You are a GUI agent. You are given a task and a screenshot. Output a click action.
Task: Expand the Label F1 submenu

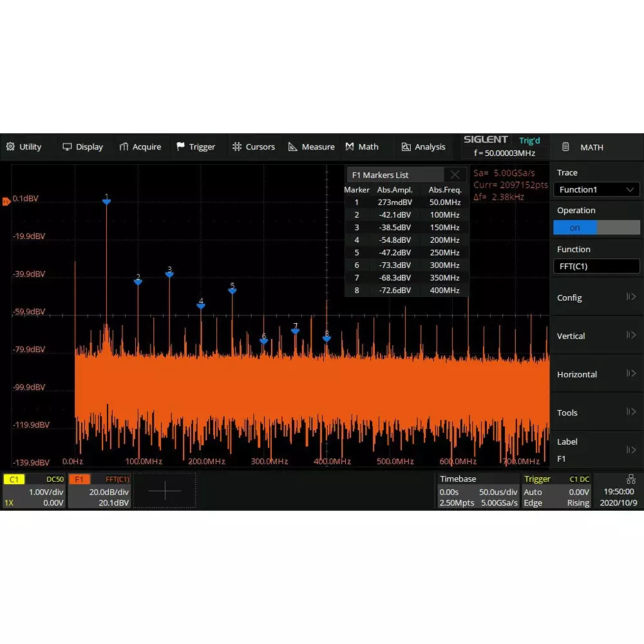coord(596,450)
